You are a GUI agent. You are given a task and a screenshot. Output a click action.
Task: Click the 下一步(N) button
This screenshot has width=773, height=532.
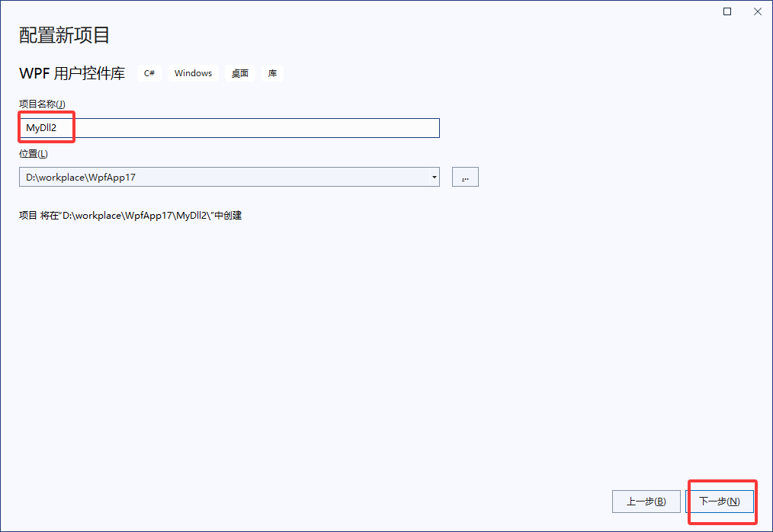720,501
